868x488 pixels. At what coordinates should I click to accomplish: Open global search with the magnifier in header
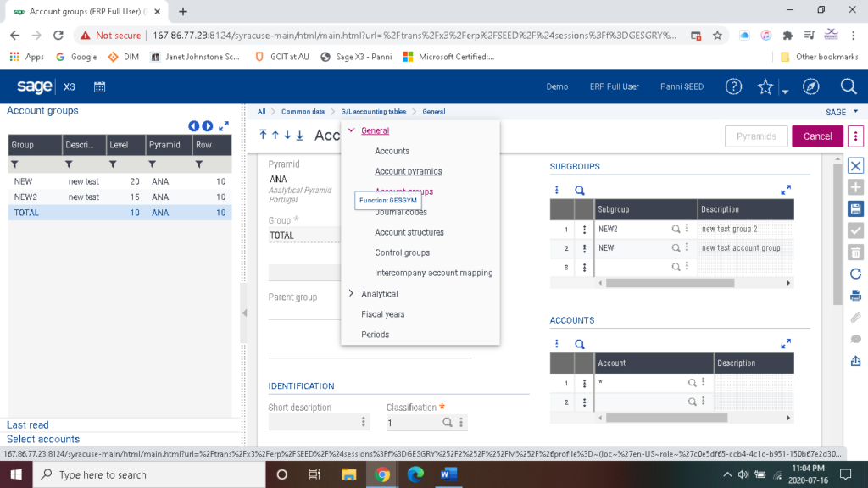coord(848,86)
